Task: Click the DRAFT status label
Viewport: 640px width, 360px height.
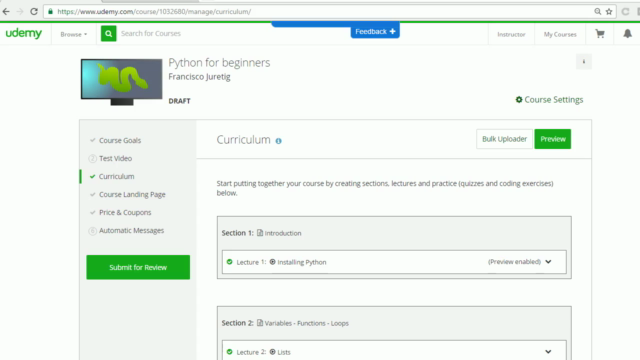Action: point(179,101)
